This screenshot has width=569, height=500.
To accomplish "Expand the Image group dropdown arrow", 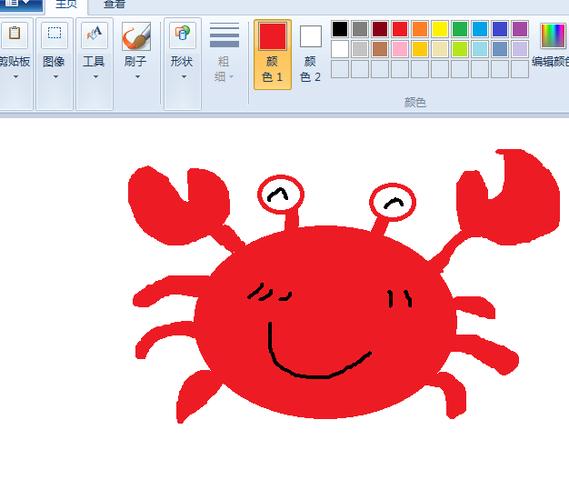I will (x=56, y=77).
